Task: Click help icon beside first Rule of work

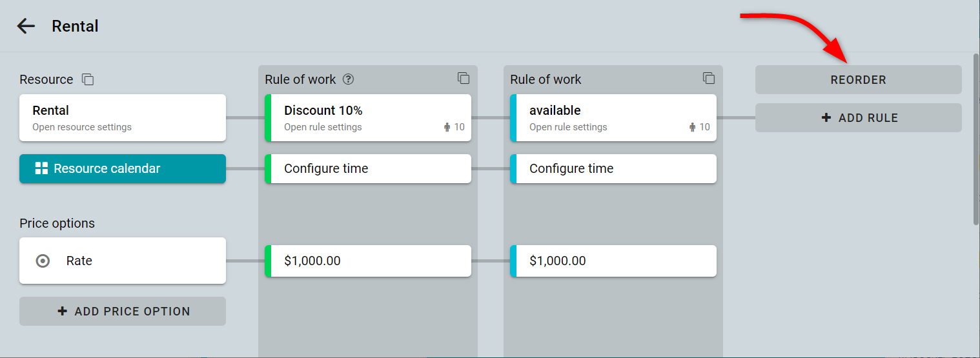Action: [x=349, y=79]
